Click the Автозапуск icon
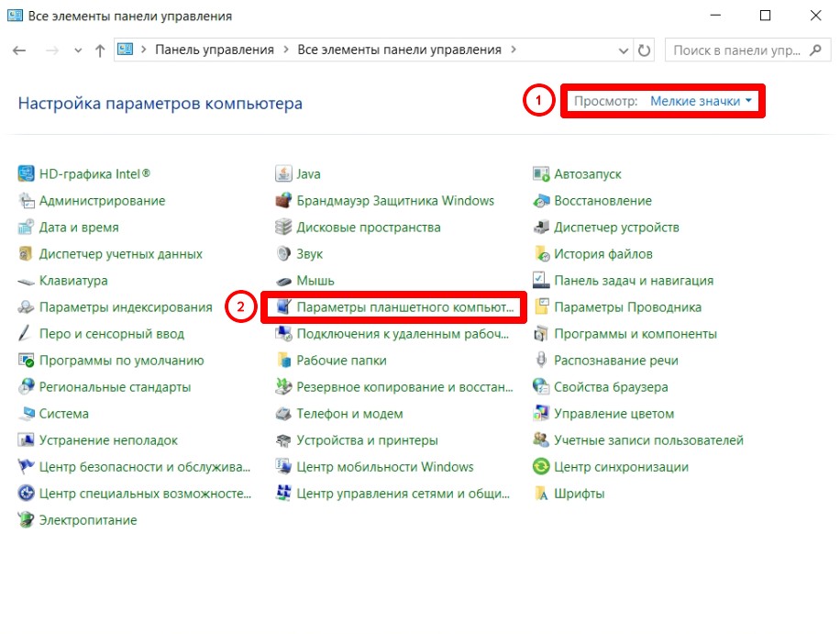Viewport: 840px width, 634px height. (541, 173)
